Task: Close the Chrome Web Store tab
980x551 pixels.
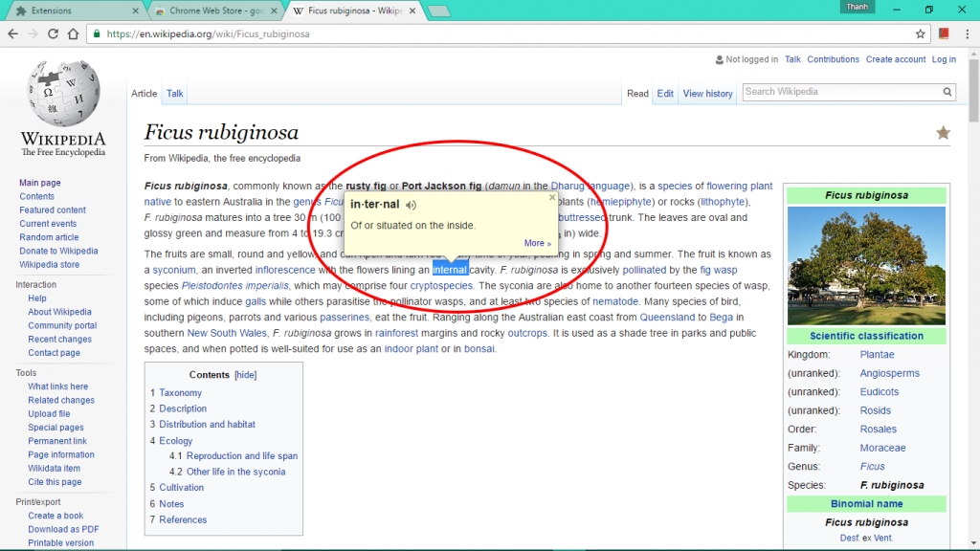Action: pyautogui.click(x=274, y=11)
